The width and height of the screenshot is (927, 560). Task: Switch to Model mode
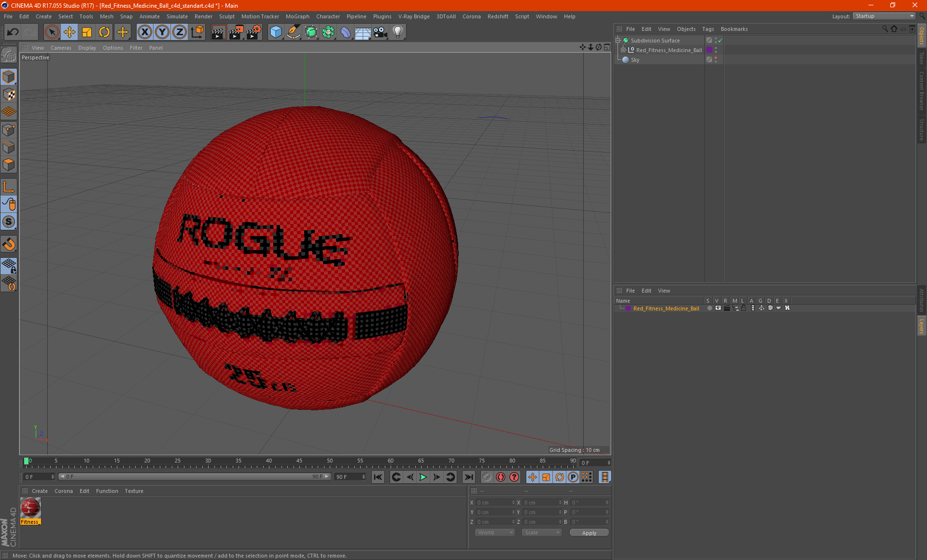pyautogui.click(x=9, y=77)
